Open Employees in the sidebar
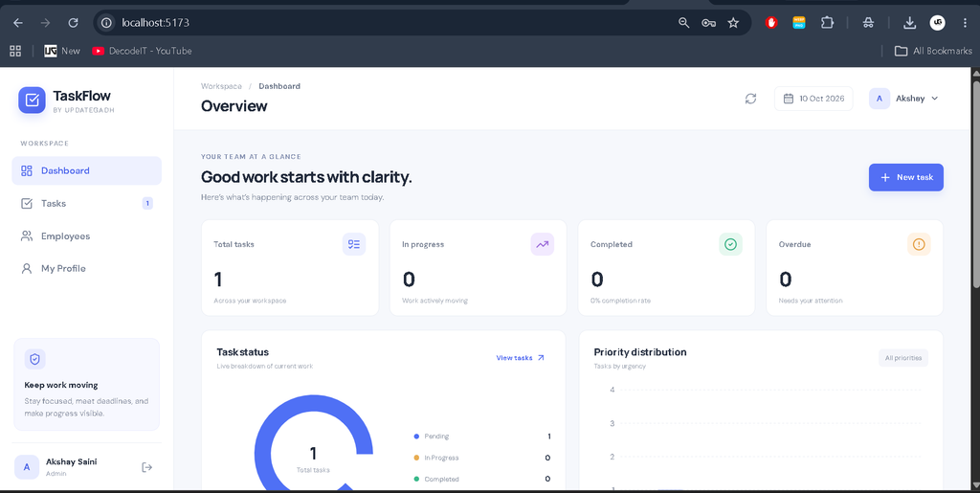Viewport: 980px width, 493px height. point(87,236)
